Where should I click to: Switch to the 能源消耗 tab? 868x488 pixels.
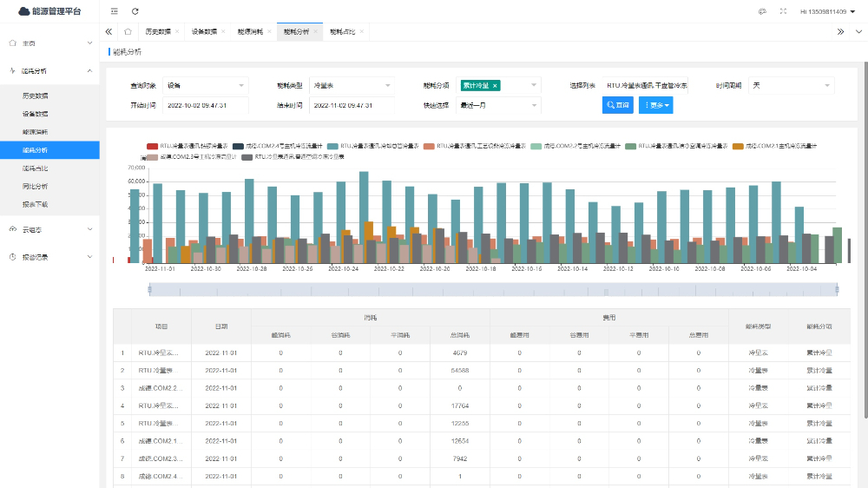point(250,31)
